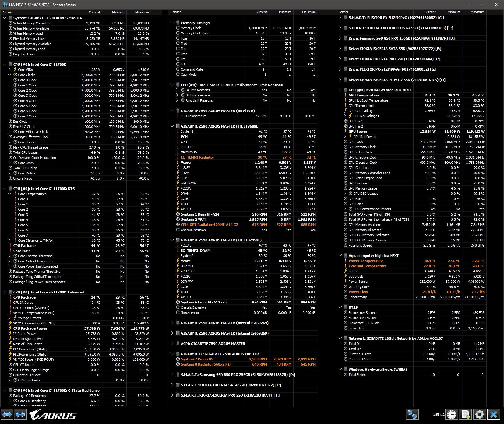Click chip icon of CPU i7-11700K DTS group
The height and width of the screenshot is (424, 504).
click(x=10, y=189)
